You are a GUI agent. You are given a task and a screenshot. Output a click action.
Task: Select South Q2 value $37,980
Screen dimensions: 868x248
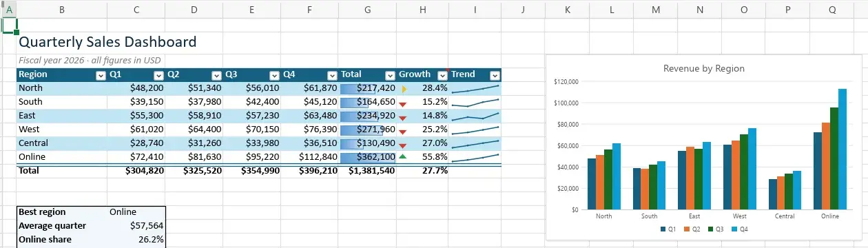pyautogui.click(x=194, y=102)
